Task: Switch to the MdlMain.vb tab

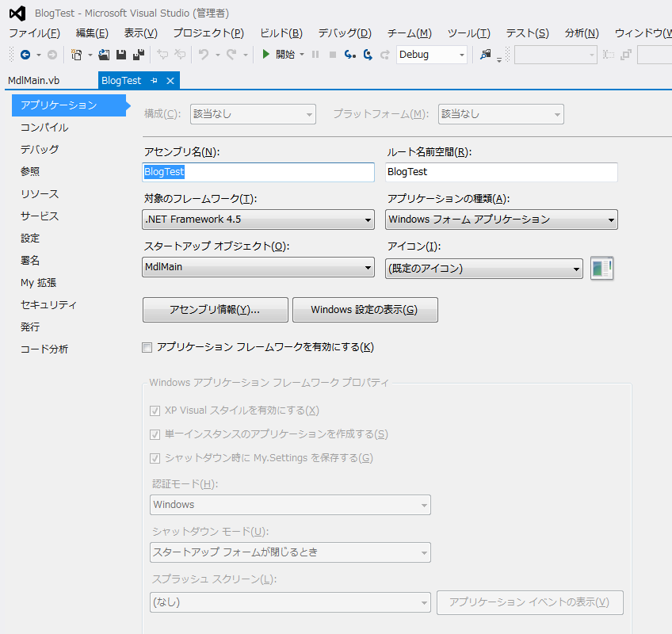Action: click(34, 81)
